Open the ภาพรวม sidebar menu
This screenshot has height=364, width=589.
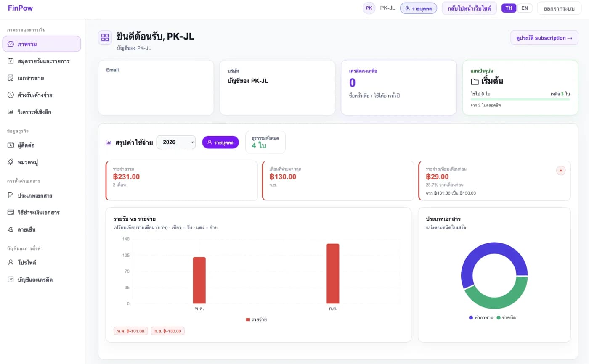pos(41,44)
